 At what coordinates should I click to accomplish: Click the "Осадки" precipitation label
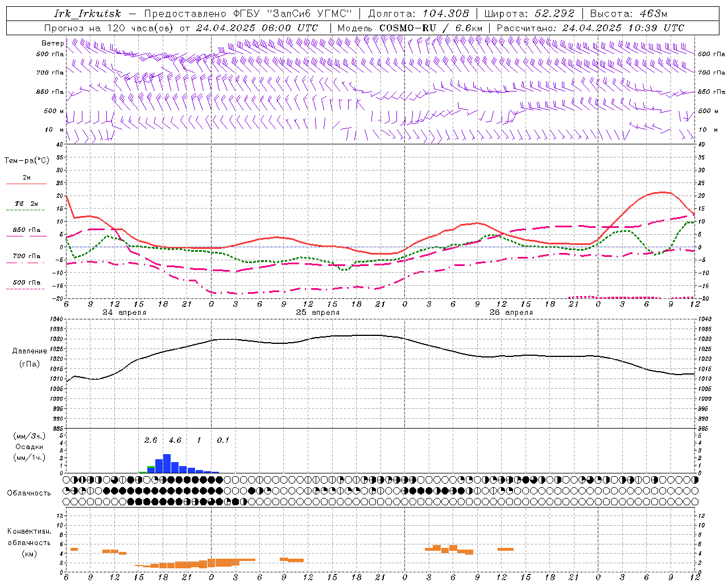point(29,447)
